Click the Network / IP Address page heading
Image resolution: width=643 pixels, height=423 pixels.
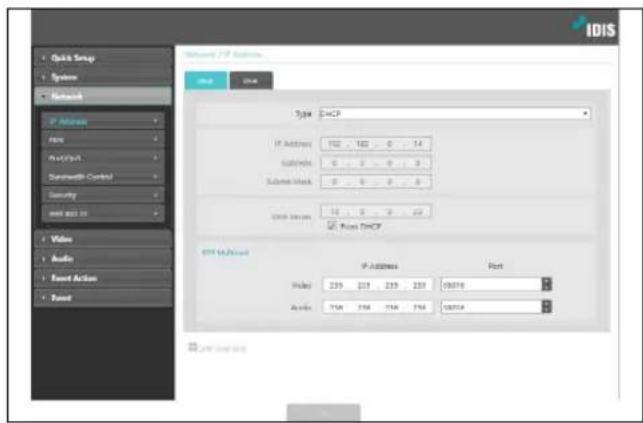[x=223, y=55]
